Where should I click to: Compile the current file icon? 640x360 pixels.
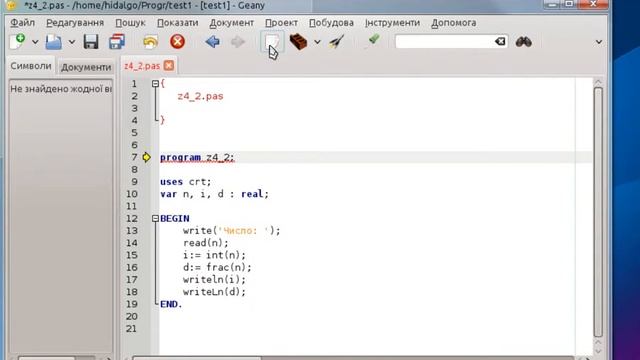[x=272, y=42]
